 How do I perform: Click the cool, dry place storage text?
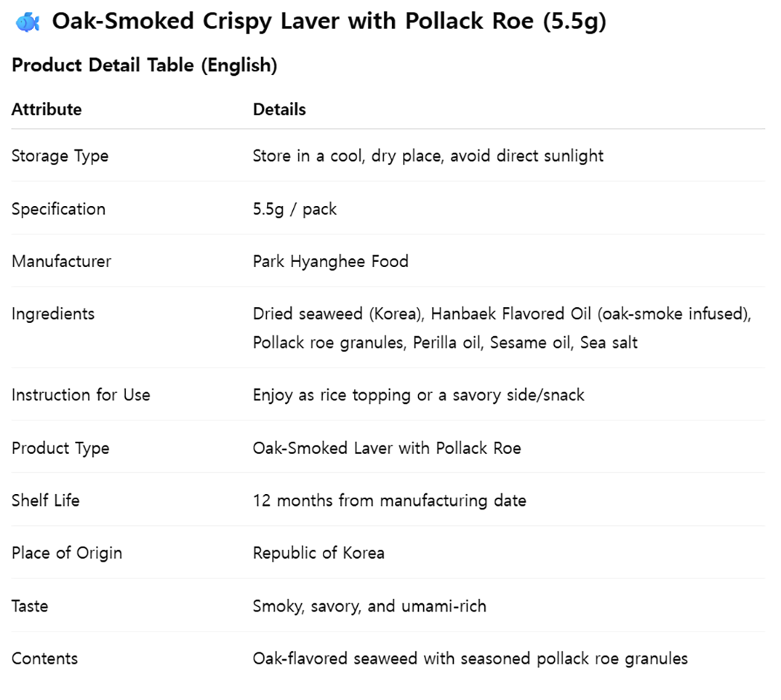point(428,156)
